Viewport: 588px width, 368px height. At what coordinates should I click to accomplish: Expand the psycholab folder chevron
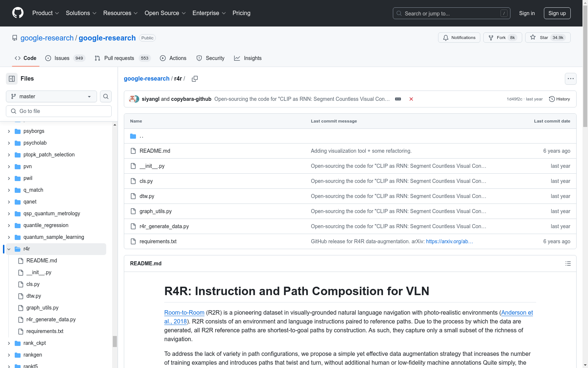tap(9, 143)
